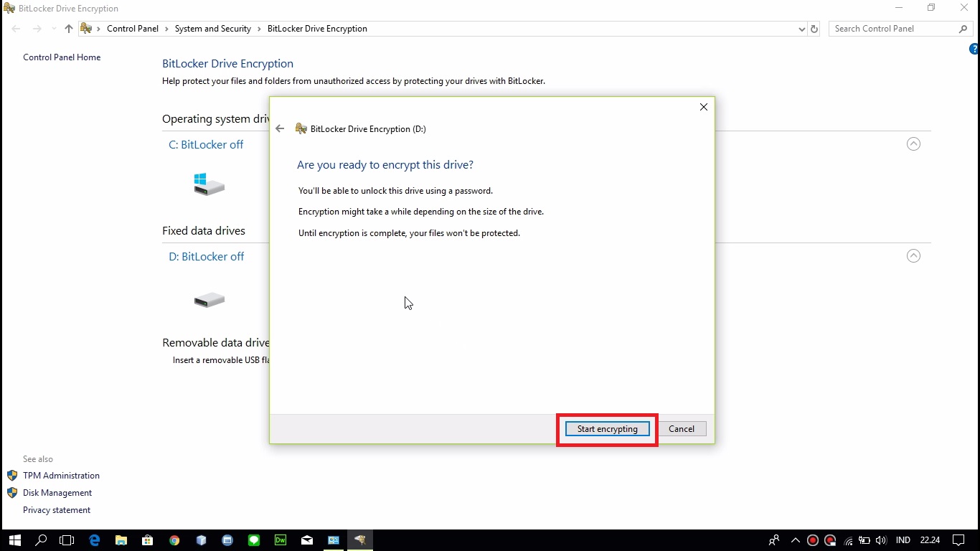Viewport: 980px width, 551px height.
Task: Click the 'Are you ready to encrypt this drive?' heading
Action: point(385,165)
